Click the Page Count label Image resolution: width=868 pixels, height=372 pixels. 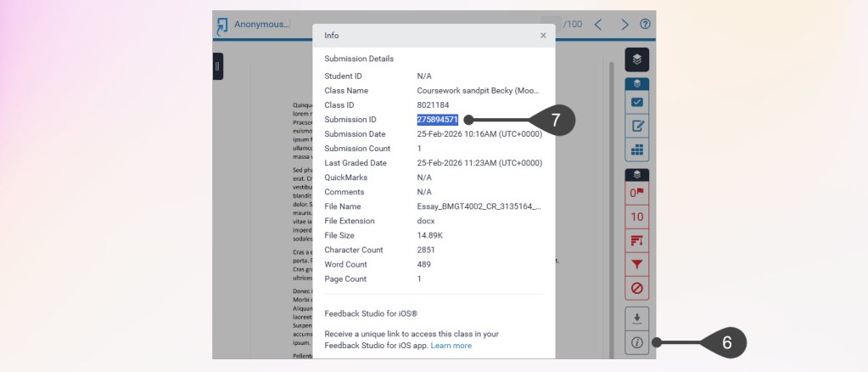345,279
